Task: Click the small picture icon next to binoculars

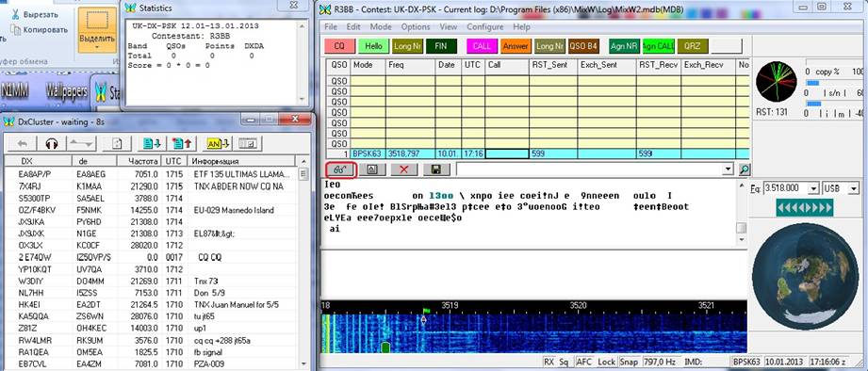Action: (372, 169)
